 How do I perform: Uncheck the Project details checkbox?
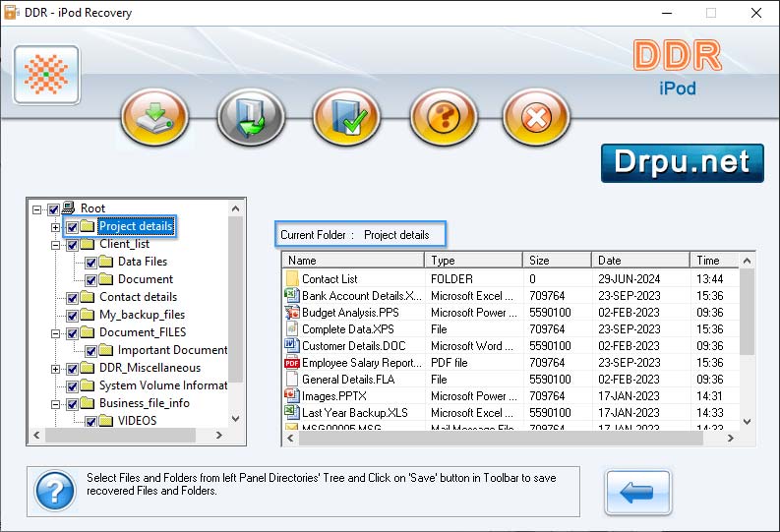[72, 227]
